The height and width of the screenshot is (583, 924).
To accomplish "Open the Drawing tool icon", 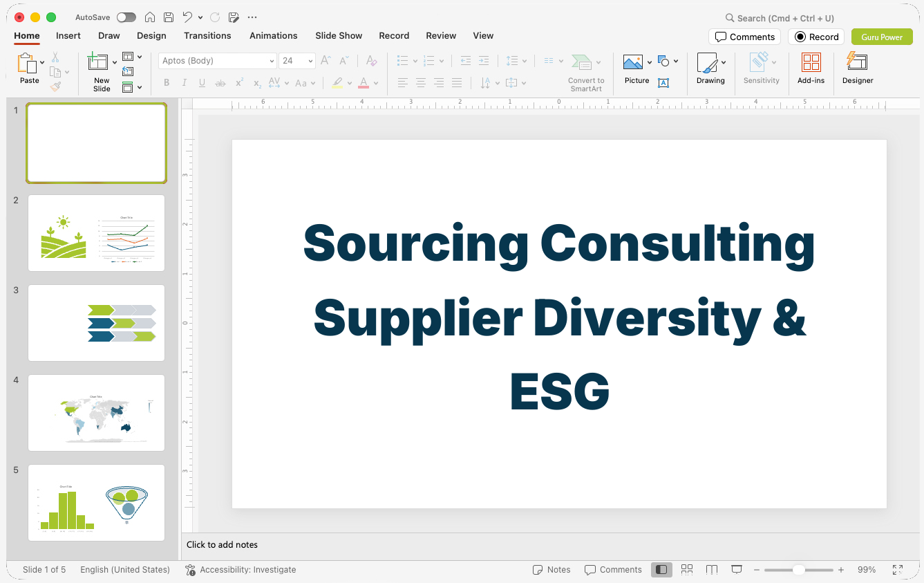I will [707, 63].
